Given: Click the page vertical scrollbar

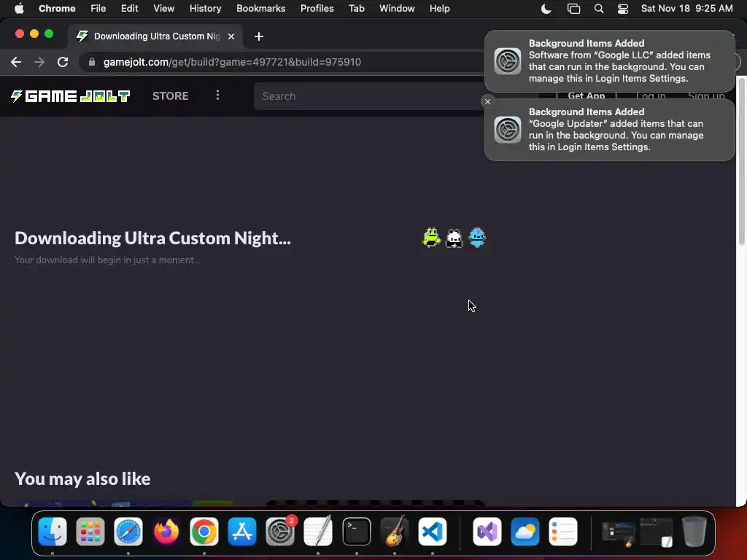Looking at the screenshot, I should click(x=741, y=162).
